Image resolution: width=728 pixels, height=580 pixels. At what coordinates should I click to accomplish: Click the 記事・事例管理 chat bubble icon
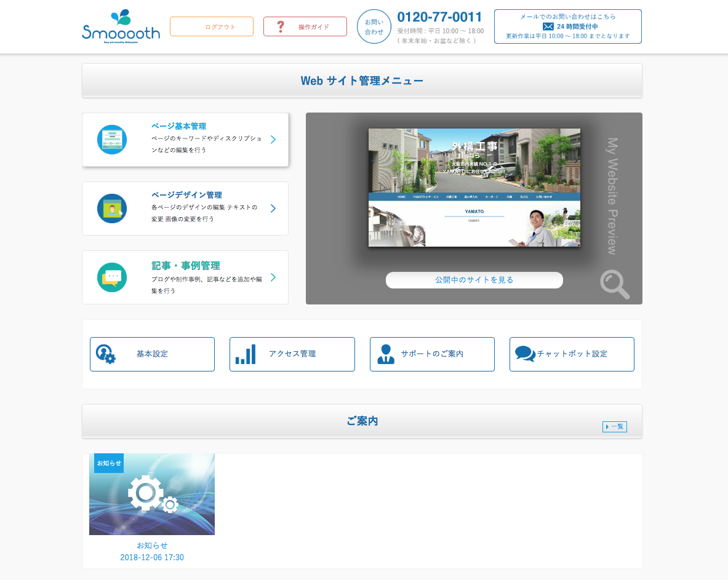point(112,277)
